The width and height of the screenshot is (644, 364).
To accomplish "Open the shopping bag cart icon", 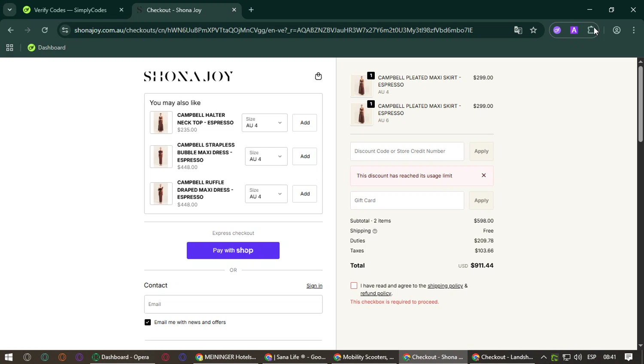I will click(318, 76).
